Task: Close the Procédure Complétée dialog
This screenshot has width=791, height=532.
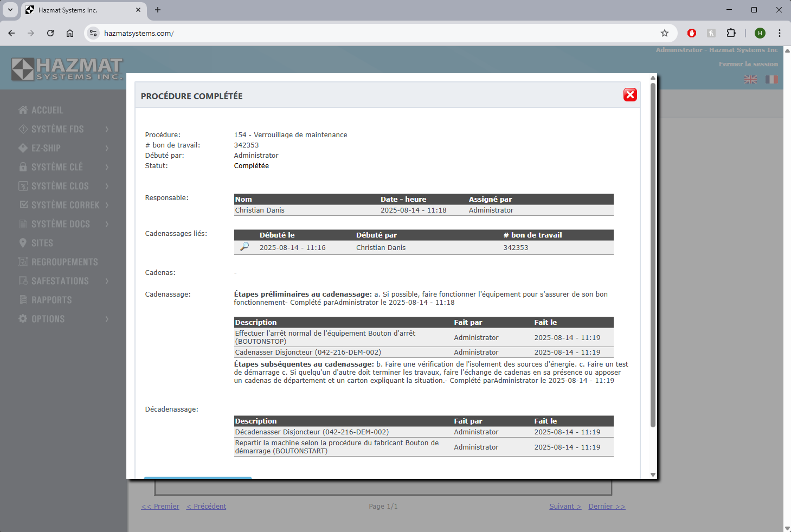Action: click(x=630, y=95)
